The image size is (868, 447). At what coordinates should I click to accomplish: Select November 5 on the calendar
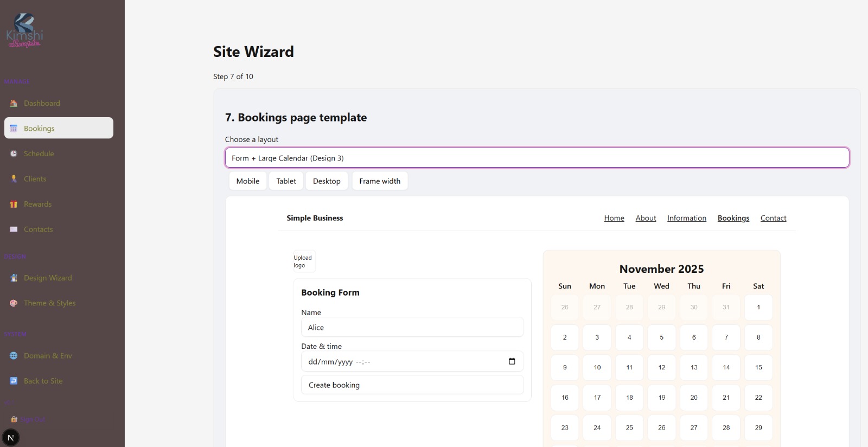[x=662, y=337]
